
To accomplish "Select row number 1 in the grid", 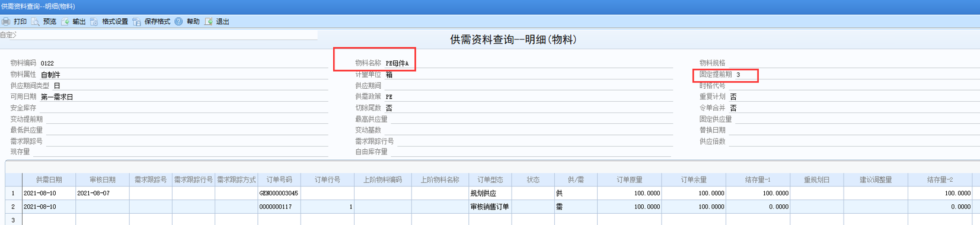I will 13,193.
